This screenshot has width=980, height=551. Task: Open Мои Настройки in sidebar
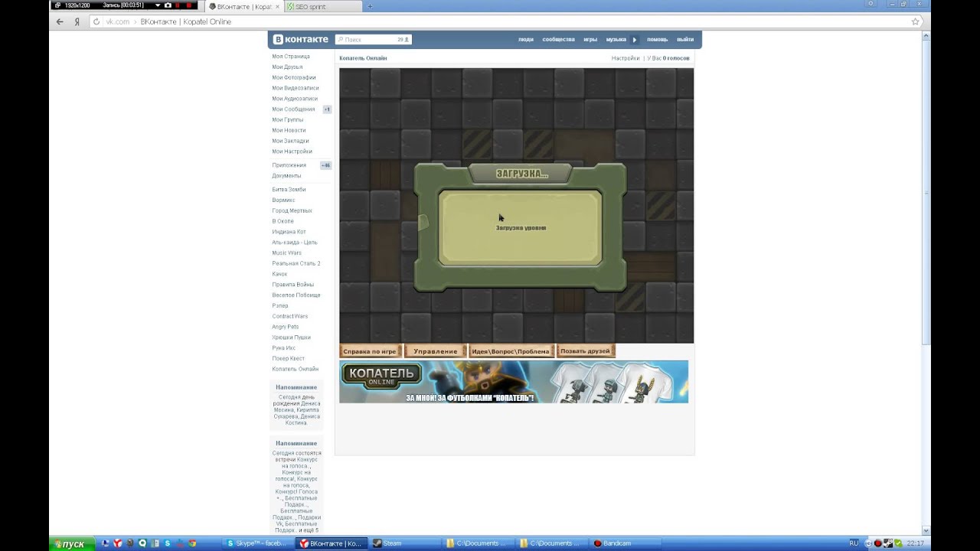pos(292,152)
